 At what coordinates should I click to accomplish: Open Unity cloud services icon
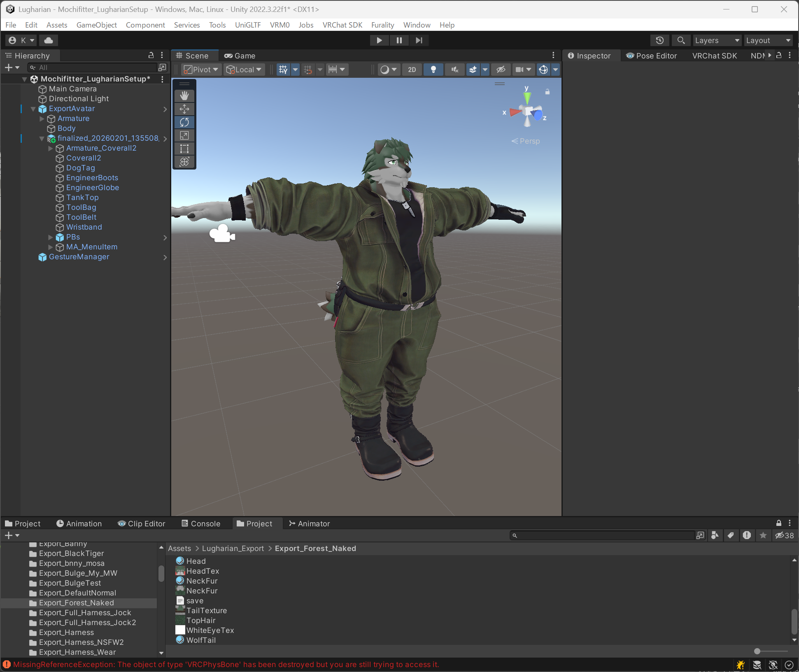[x=49, y=40]
